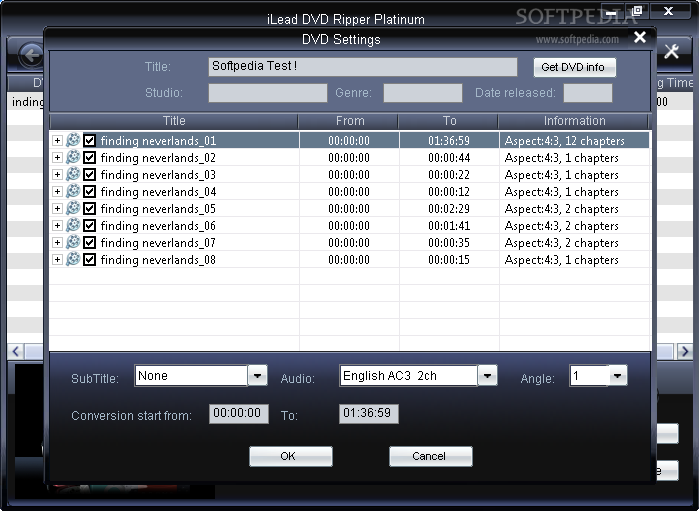700x512 pixels.
Task: Uncheck finding neverlands_05 checkbox
Action: click(90, 208)
